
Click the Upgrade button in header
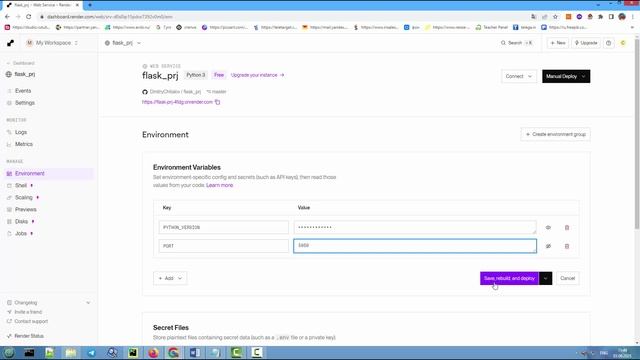586,43
